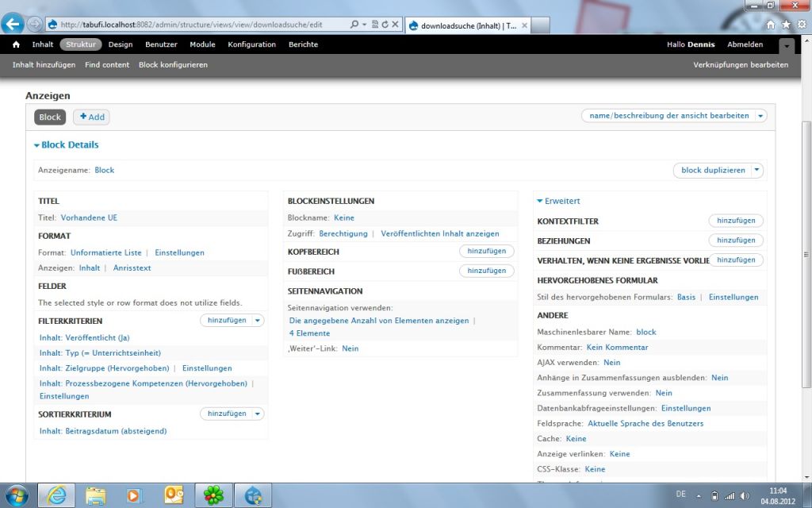Image resolution: width=812 pixels, height=508 pixels.
Task: Open the browser favorites star icon
Action: pyautogui.click(x=786, y=25)
